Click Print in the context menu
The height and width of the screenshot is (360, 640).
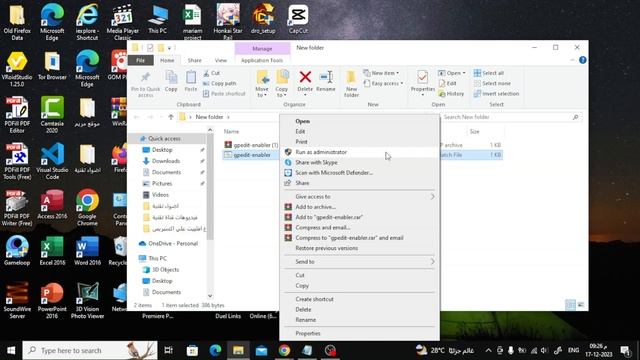[359, 142]
